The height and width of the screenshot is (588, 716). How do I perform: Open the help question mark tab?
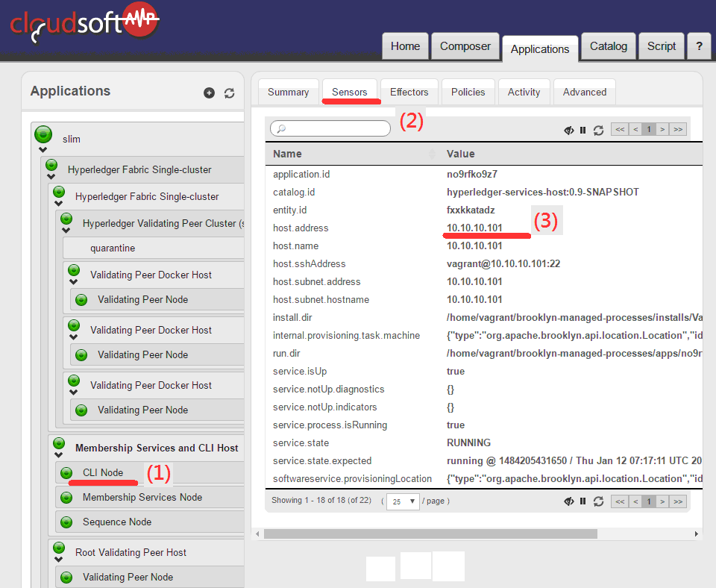click(699, 46)
